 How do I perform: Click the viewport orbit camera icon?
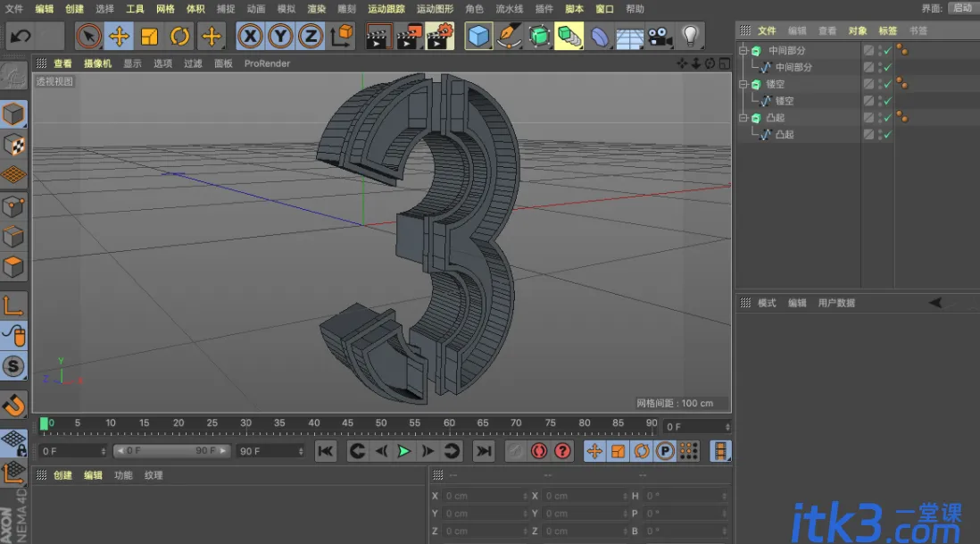coord(710,63)
